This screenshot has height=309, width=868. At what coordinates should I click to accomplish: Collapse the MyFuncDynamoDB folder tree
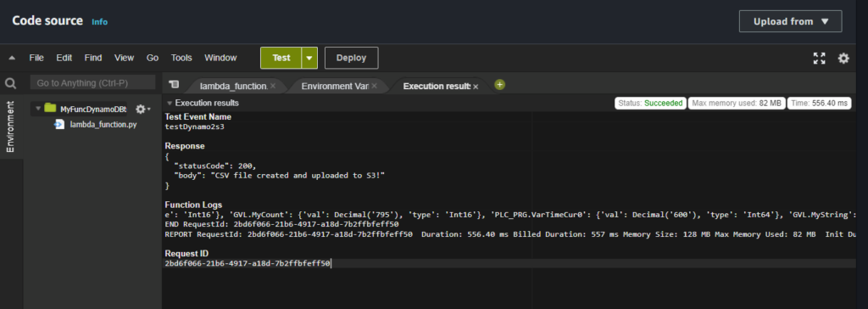pos(38,109)
